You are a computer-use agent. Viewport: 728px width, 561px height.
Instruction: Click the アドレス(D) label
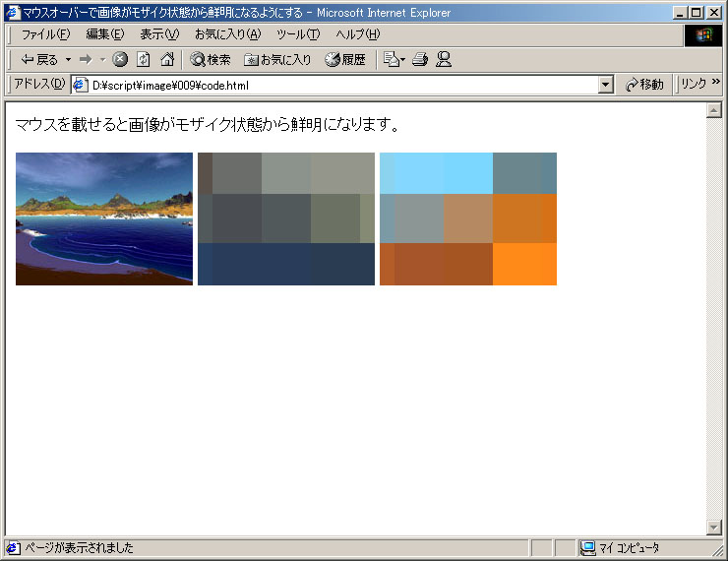point(39,84)
